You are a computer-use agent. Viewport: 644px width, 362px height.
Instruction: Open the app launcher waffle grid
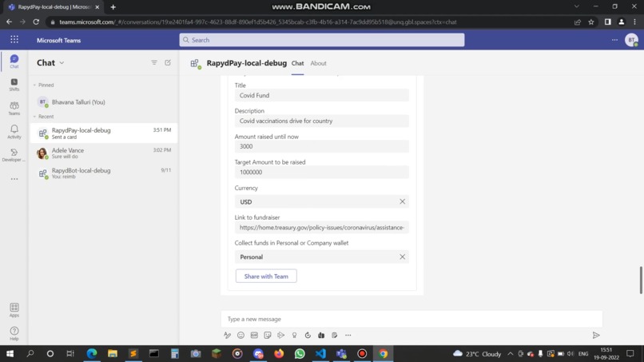pos(14,39)
